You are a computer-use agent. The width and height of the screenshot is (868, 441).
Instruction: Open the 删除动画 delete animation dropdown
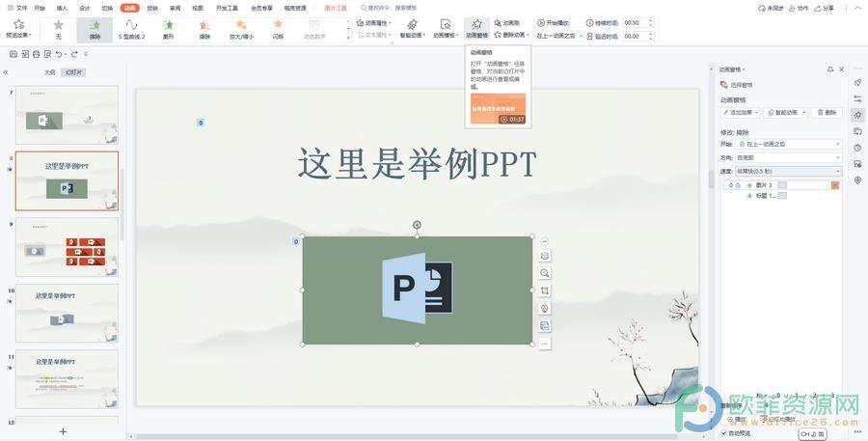point(511,35)
